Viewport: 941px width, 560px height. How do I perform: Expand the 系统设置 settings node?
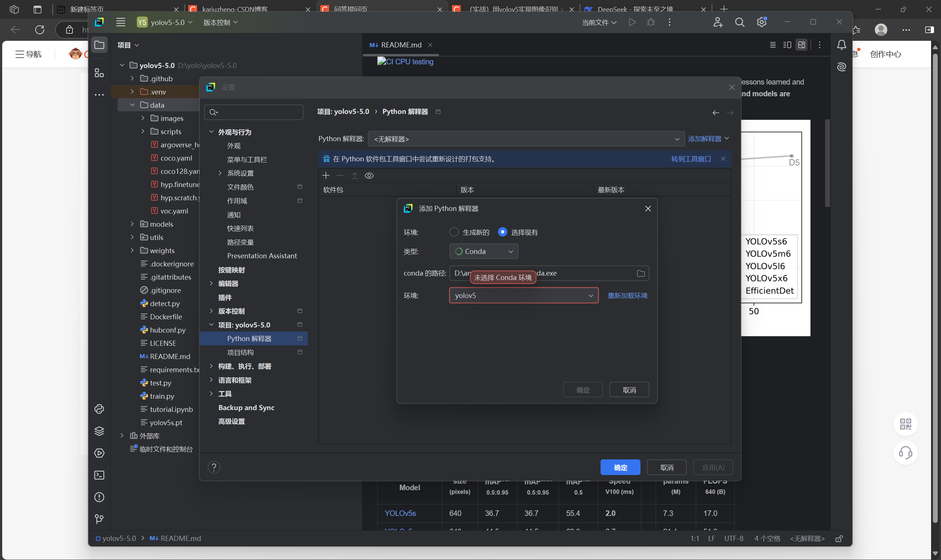click(x=220, y=173)
